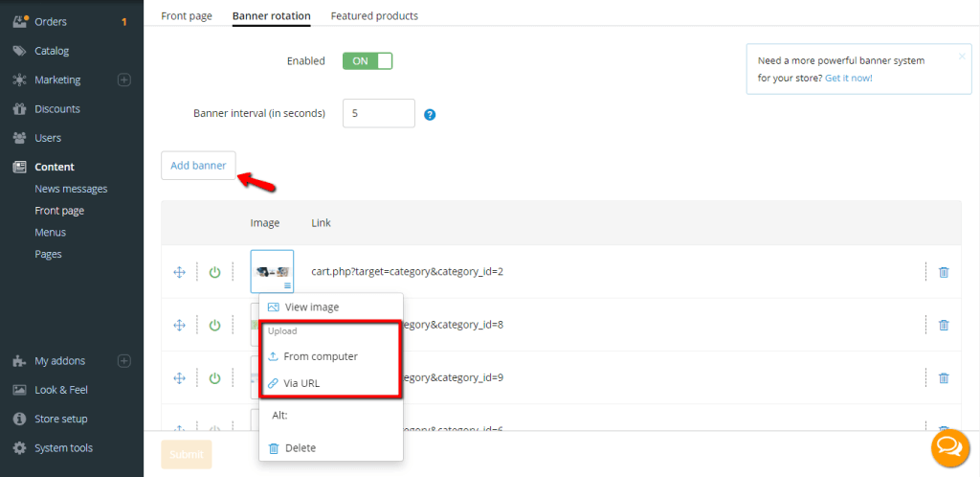Switch to the Banner rotation tab
980x477 pixels.
pos(271,15)
